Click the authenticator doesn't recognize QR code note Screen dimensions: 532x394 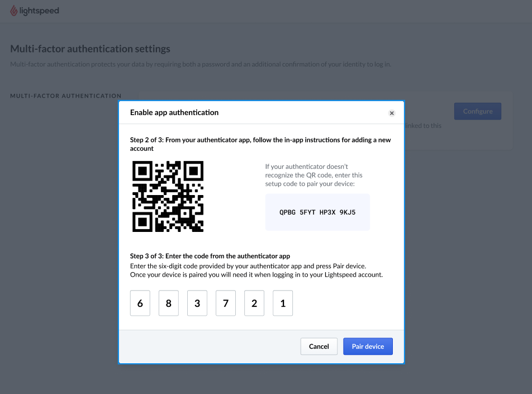click(x=314, y=175)
